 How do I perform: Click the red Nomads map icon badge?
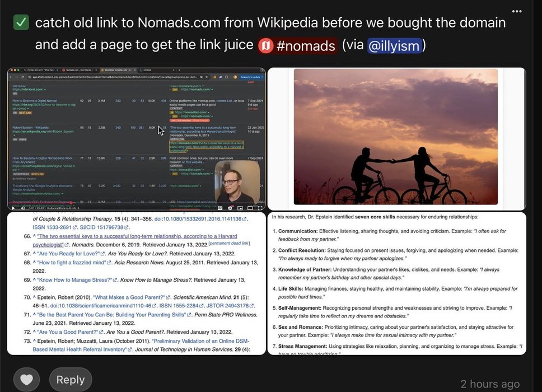pyautogui.click(x=265, y=45)
